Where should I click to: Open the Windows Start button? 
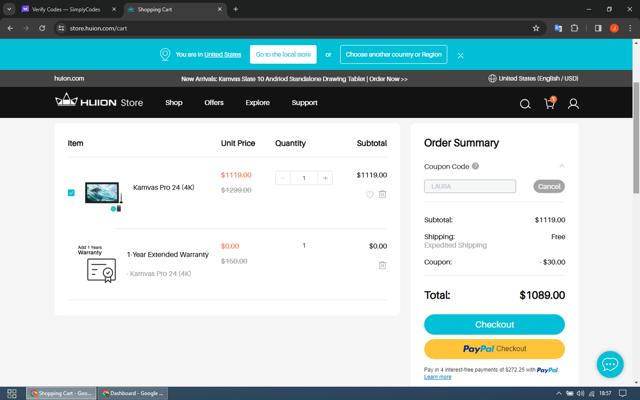click(x=12, y=393)
